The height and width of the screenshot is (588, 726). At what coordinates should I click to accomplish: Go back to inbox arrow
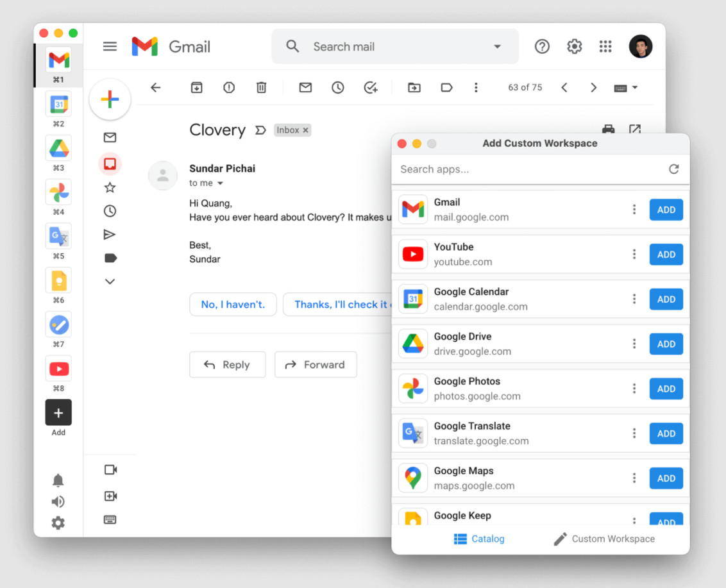[x=156, y=87]
